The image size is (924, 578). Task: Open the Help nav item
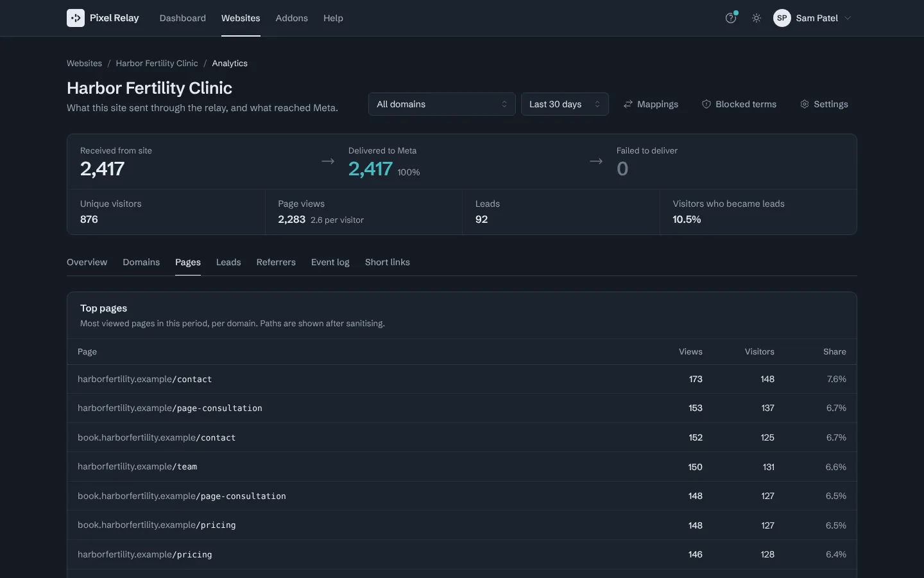pos(333,18)
